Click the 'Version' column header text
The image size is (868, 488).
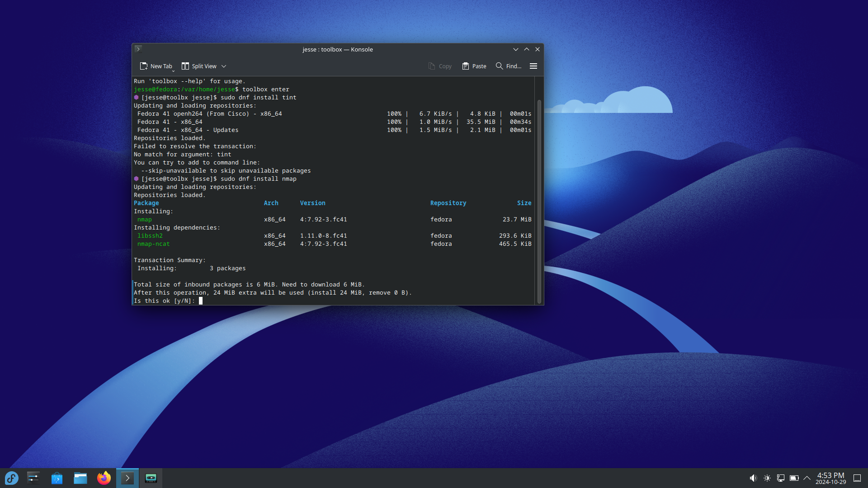313,203
